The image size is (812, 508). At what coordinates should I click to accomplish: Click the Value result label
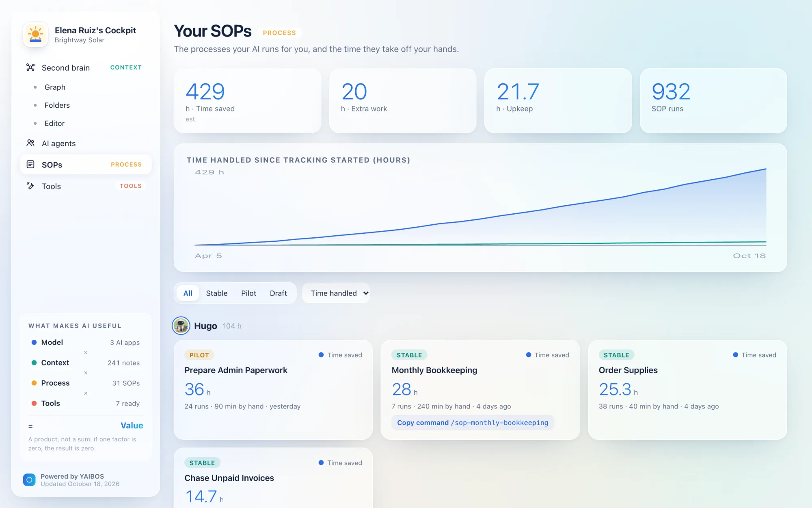point(132,426)
